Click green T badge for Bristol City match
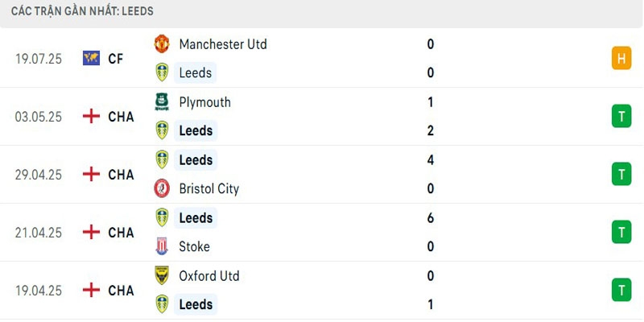Screen dimensions: 644x322 [621, 175]
